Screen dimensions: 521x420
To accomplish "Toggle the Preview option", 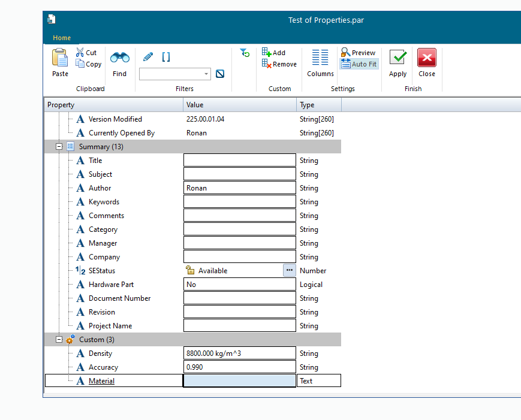I will (358, 53).
